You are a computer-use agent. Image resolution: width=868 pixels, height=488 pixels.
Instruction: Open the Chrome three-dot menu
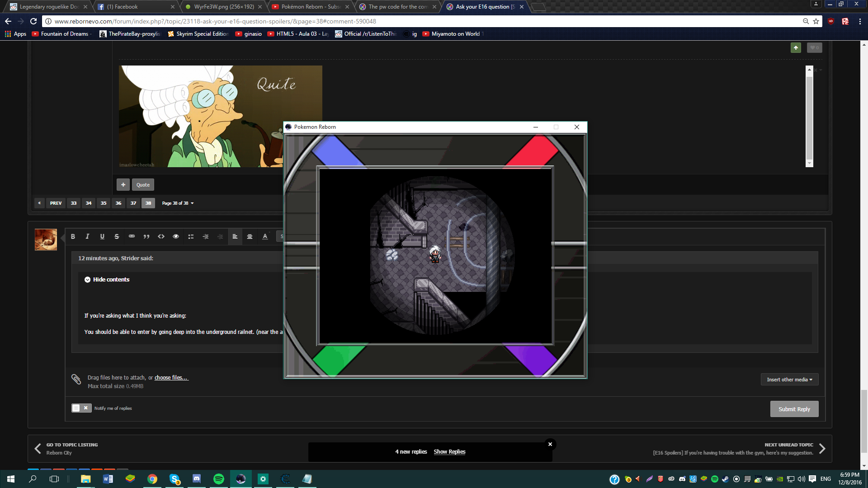(860, 21)
